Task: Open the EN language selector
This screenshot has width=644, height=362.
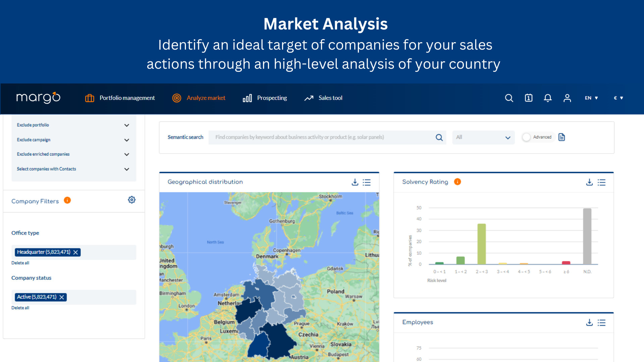Action: click(591, 98)
